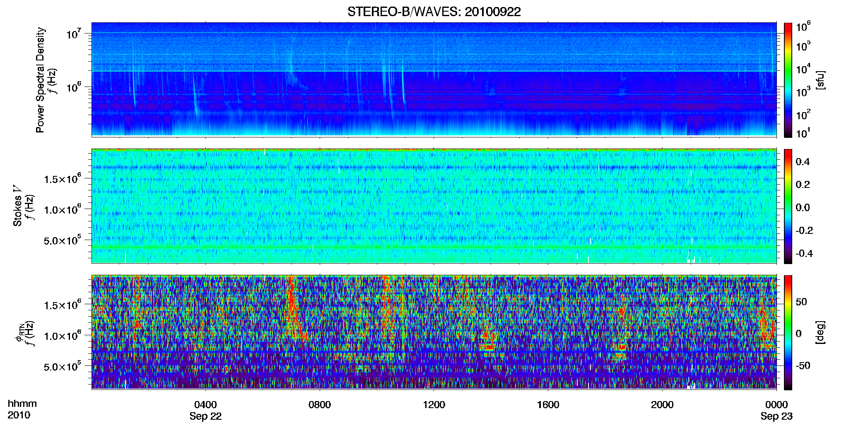The image size is (868, 447).
Task: Click the [deg] colorbar unit label
Action: (x=820, y=332)
